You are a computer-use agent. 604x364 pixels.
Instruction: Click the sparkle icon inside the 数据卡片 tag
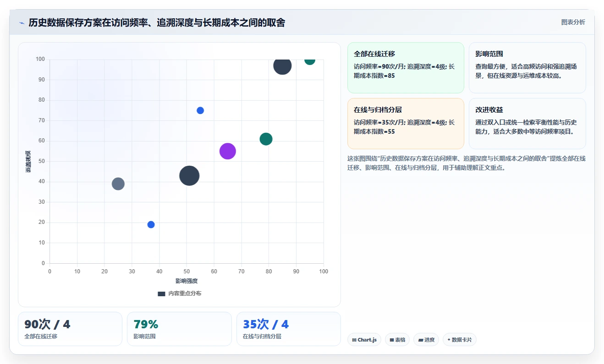449,340
